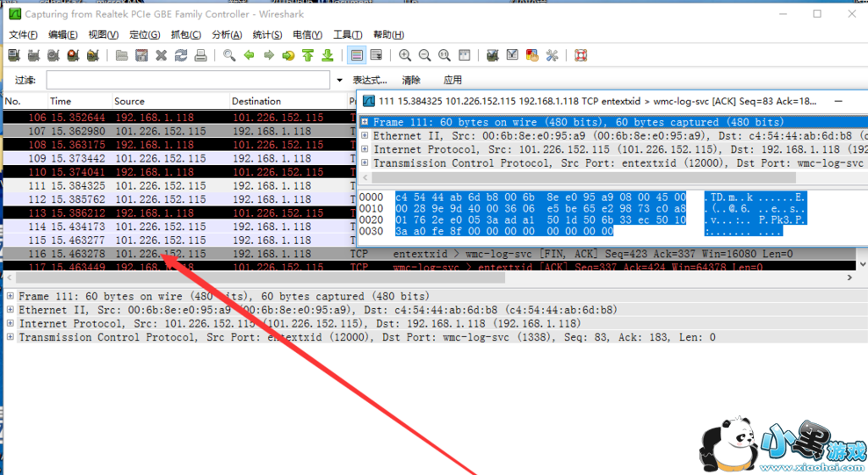Start a new live capture icon
This screenshot has width=868, height=475.
point(53,55)
